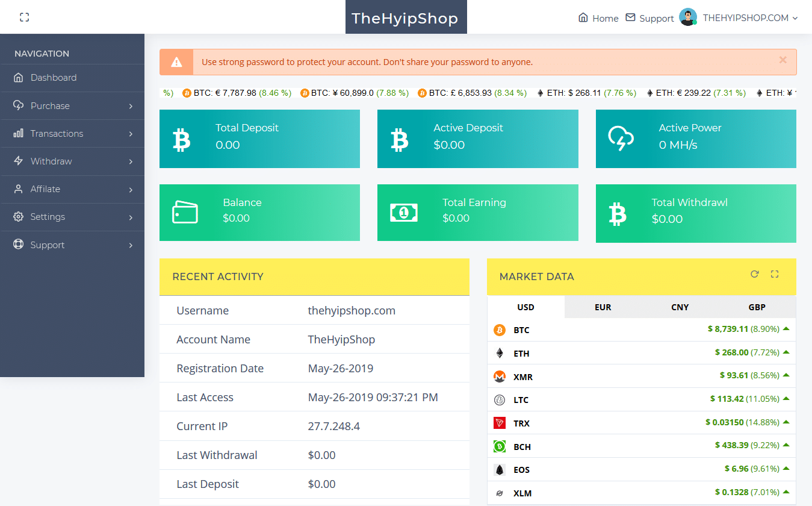Click the ETH coin icon in market list
812x506 pixels.
click(x=500, y=354)
